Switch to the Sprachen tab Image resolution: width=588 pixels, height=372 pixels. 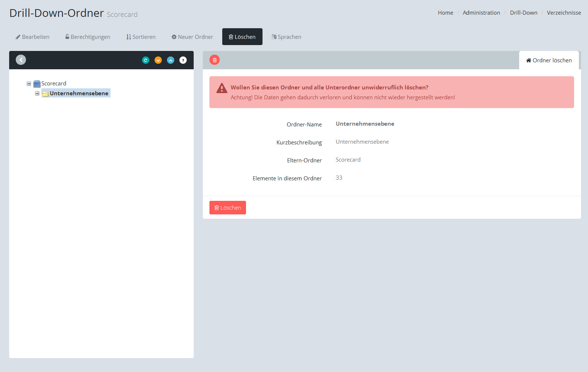click(286, 37)
